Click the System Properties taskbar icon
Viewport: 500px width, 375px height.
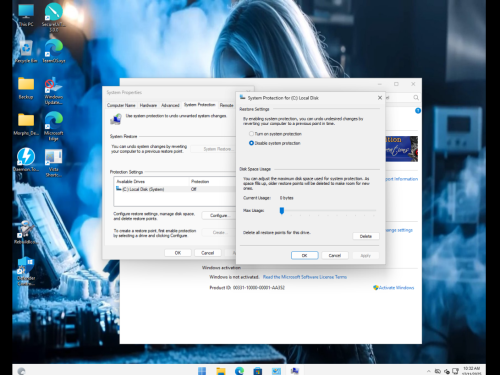(295, 371)
